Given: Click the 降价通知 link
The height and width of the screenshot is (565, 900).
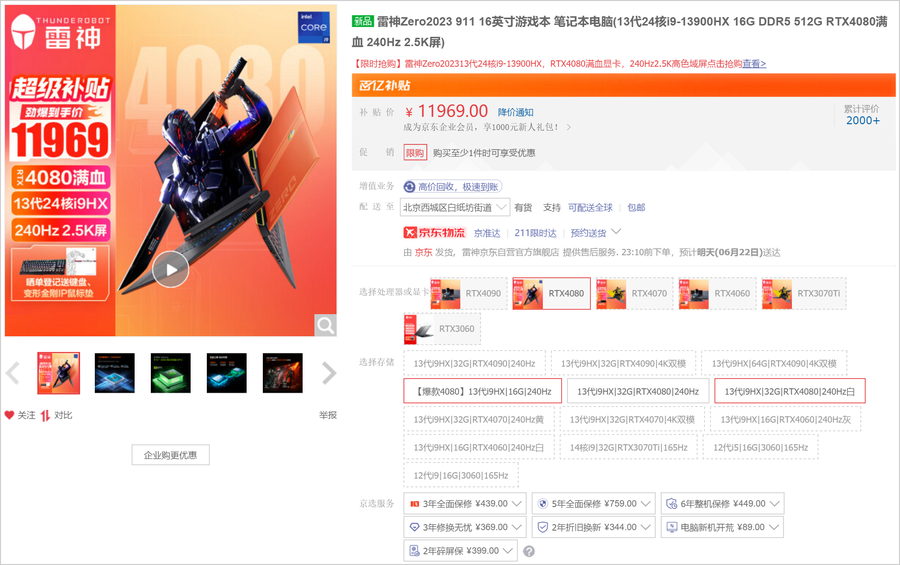Looking at the screenshot, I should pos(515,112).
